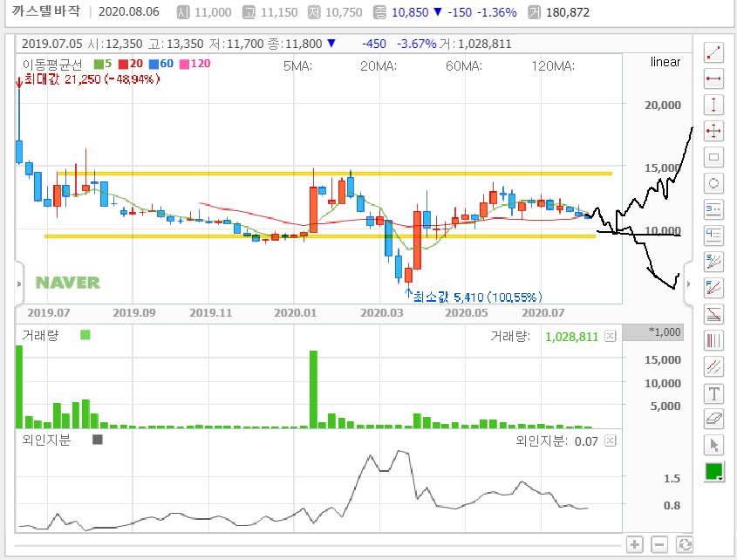Select the Fibonacci fan tool

coord(713,288)
